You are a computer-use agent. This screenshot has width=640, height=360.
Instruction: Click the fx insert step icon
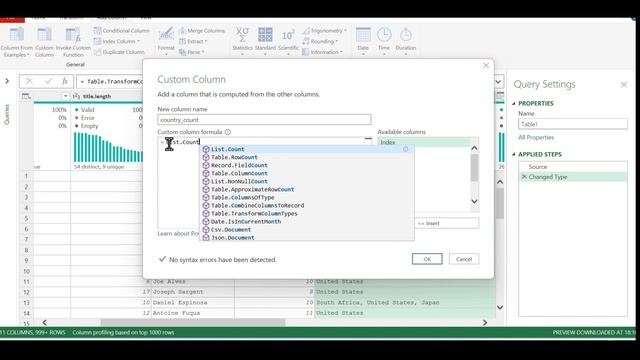(x=64, y=81)
